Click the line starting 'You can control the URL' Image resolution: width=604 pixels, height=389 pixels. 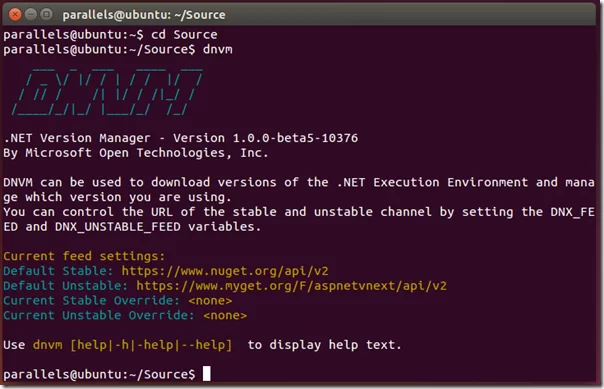(299, 212)
